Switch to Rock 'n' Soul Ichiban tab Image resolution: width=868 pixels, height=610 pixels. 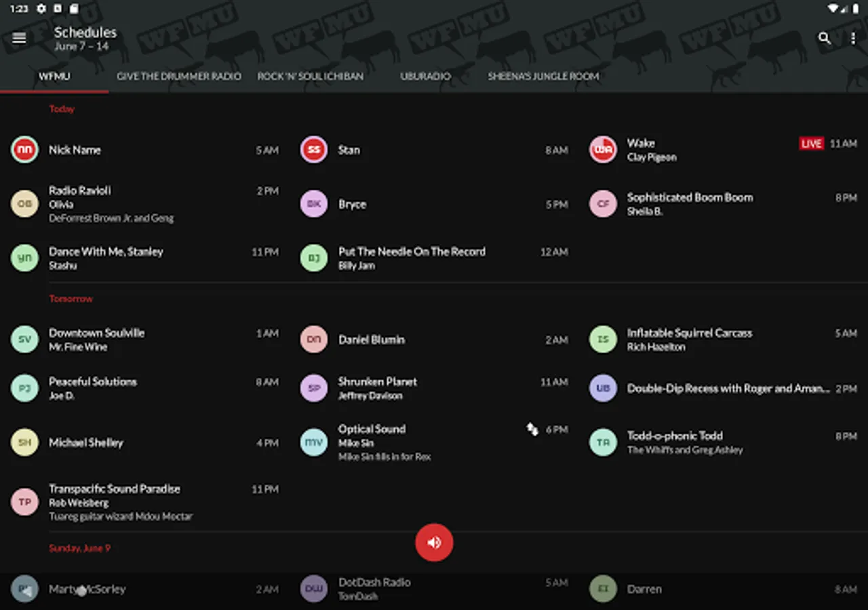coord(311,77)
